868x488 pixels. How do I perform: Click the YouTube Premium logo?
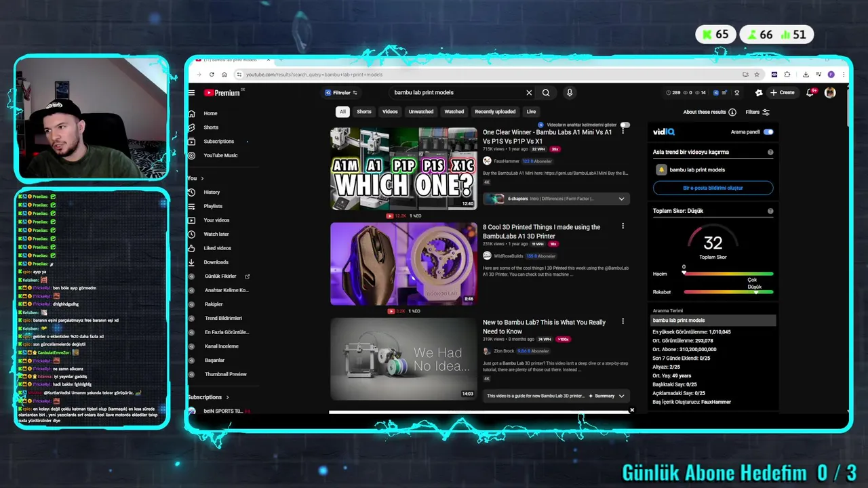(x=222, y=93)
